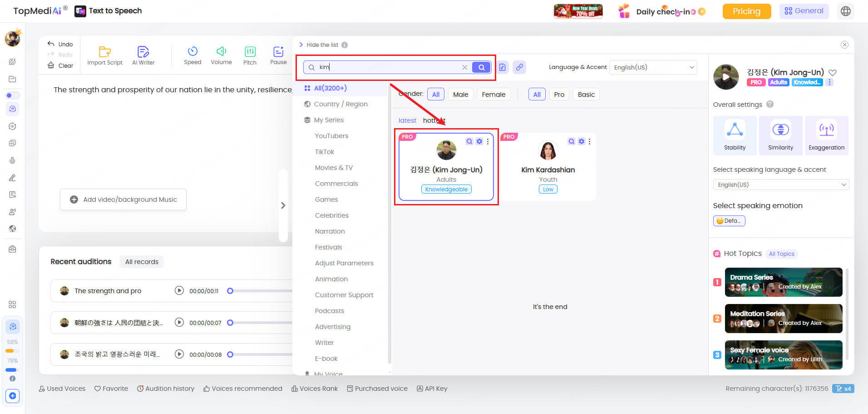Open General dropdown in header
Image resolution: width=868 pixels, height=414 pixels.
point(804,11)
